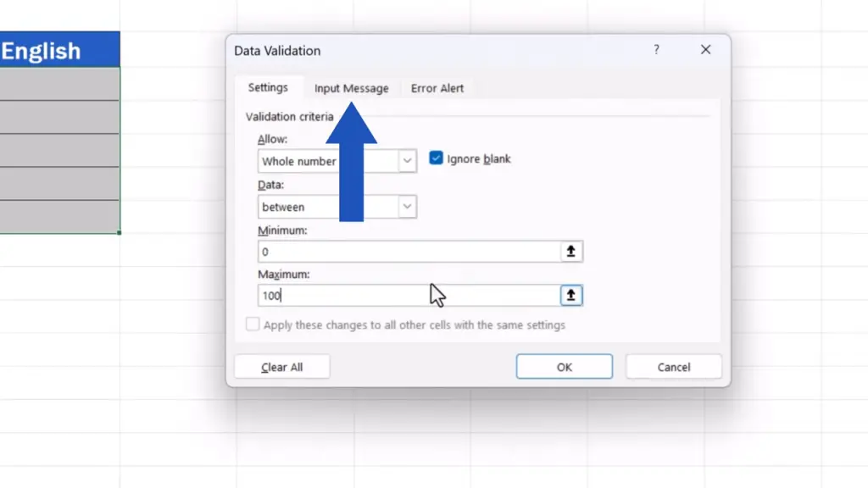Expand the Allow dropdown

tap(408, 161)
